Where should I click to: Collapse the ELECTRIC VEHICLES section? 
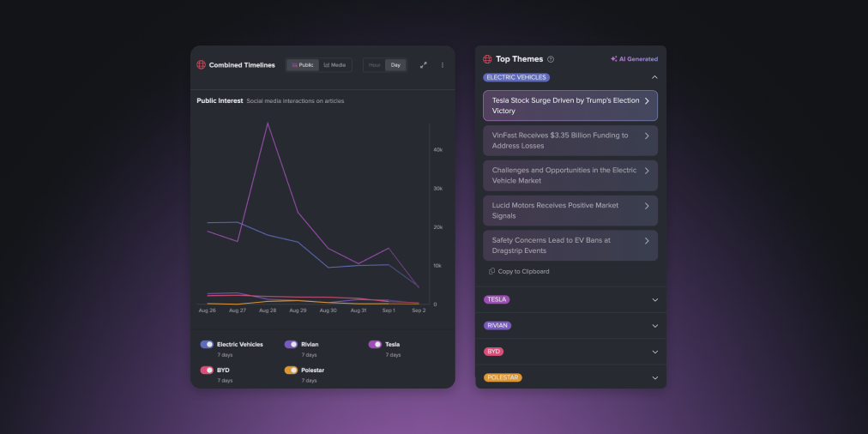coord(654,77)
